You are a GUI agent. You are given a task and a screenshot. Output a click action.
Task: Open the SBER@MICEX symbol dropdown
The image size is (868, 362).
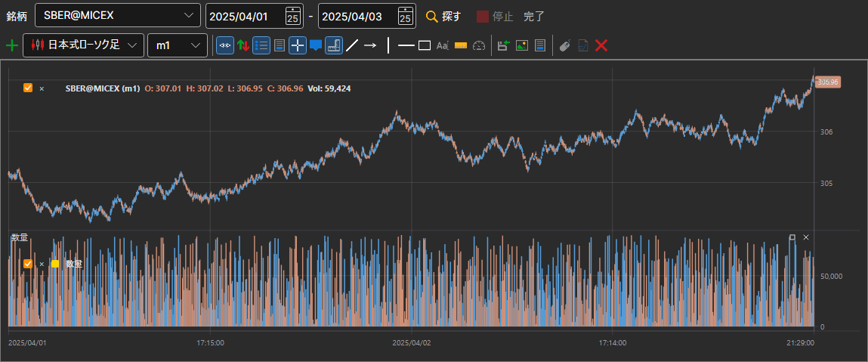[118, 16]
